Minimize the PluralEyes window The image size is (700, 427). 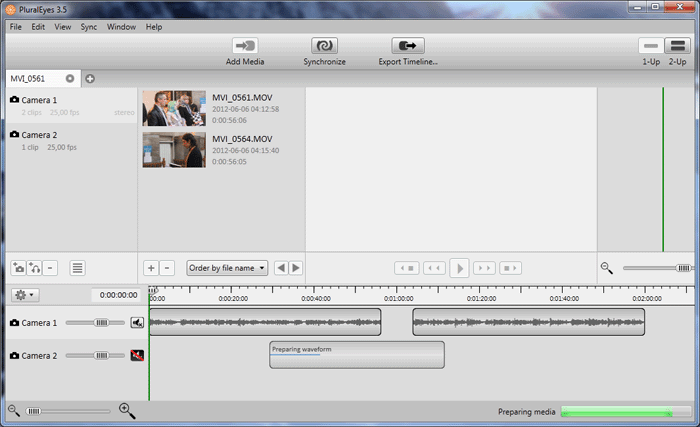coord(638,7)
